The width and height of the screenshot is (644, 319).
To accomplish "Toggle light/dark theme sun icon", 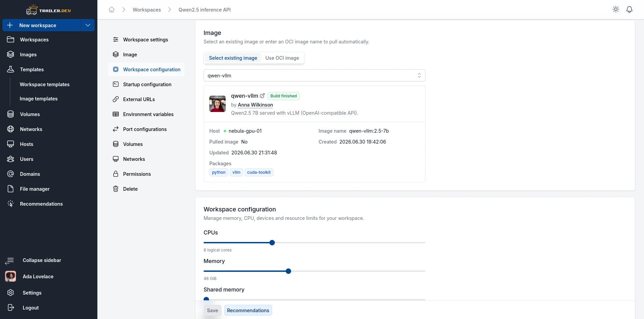I will click(x=616, y=10).
